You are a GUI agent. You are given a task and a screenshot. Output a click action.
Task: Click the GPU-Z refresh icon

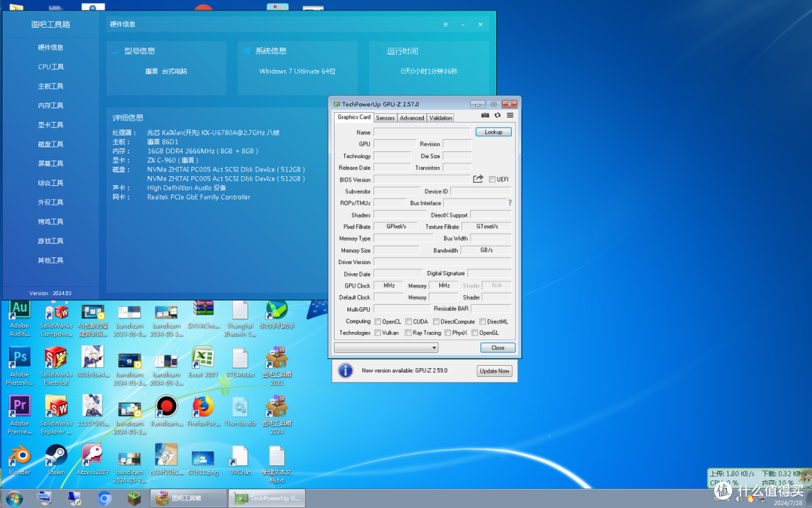pos(498,116)
